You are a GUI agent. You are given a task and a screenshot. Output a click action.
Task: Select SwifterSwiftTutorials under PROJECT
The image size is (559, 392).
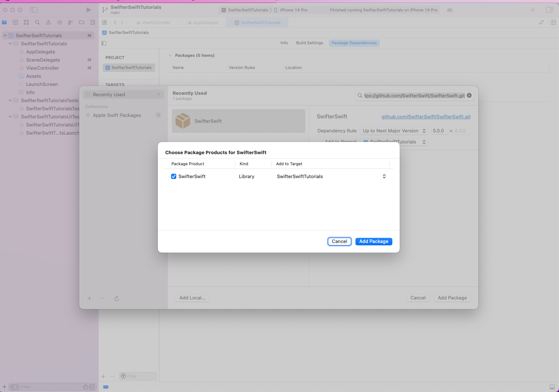coord(129,68)
